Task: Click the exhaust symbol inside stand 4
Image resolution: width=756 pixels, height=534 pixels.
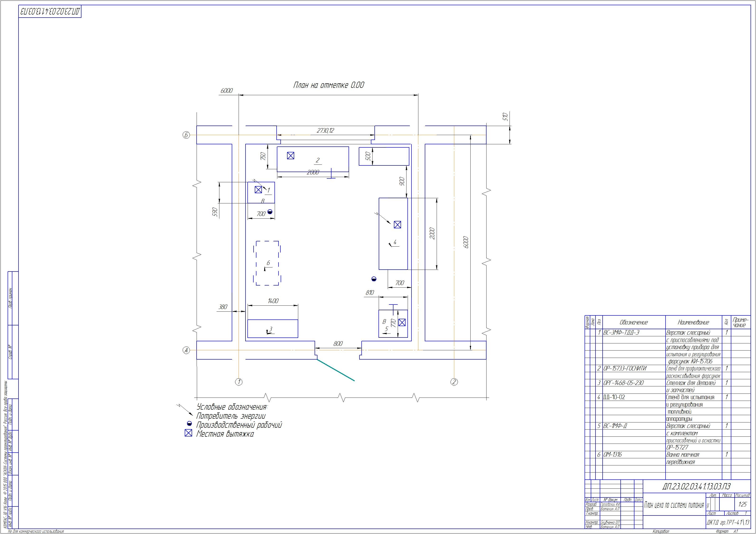Action: coord(397,225)
